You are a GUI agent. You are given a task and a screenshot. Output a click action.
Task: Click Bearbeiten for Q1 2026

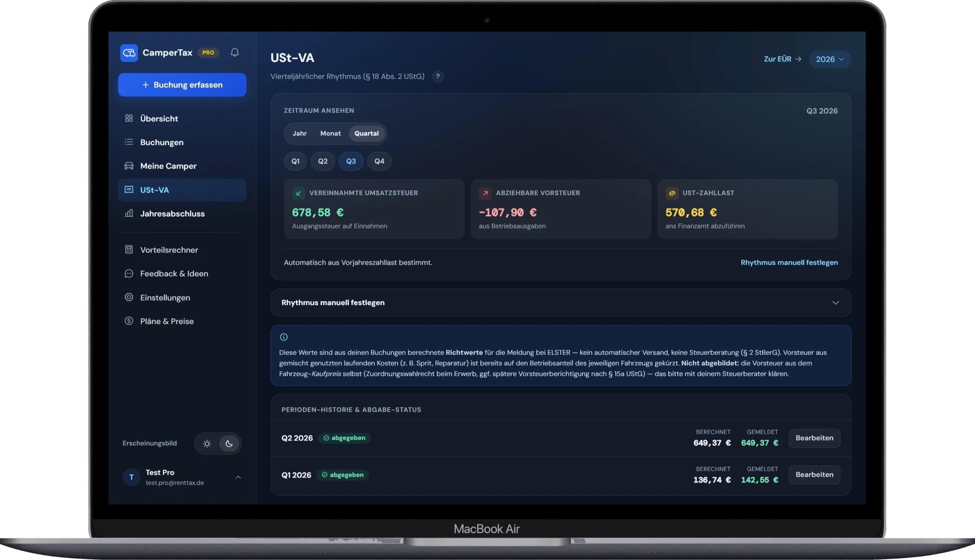click(x=814, y=475)
